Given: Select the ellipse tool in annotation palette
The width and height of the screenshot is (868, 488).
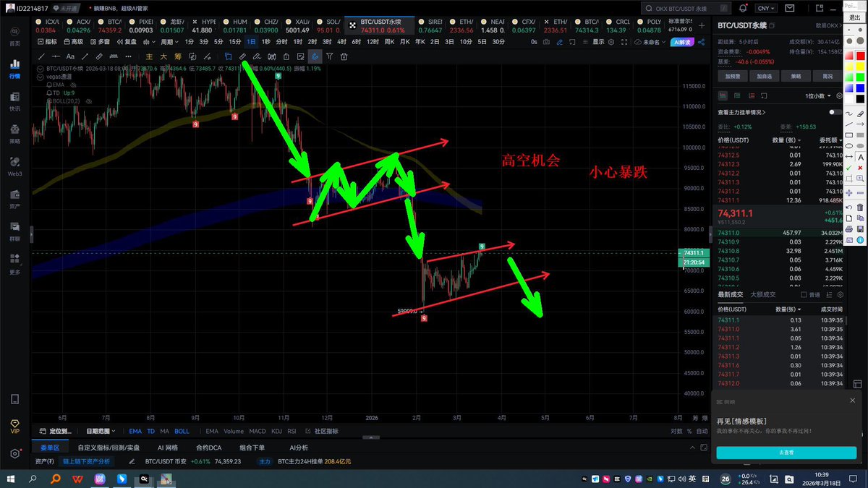Looking at the screenshot, I should point(848,145).
